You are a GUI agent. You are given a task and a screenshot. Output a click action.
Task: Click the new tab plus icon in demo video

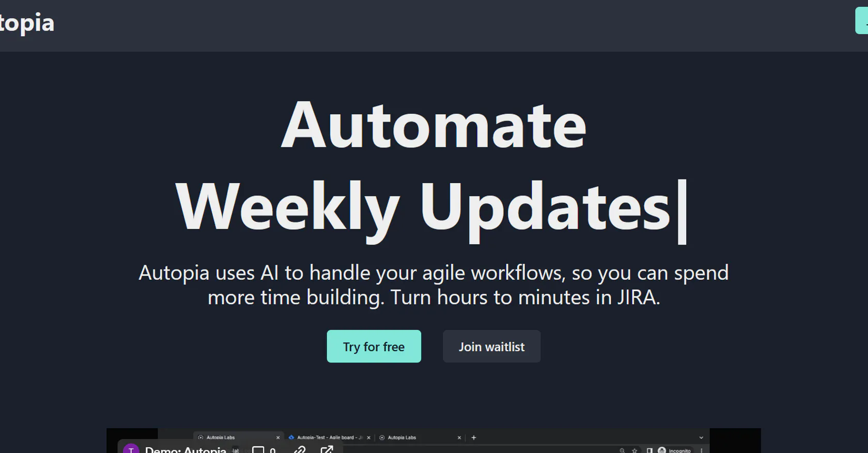(474, 437)
